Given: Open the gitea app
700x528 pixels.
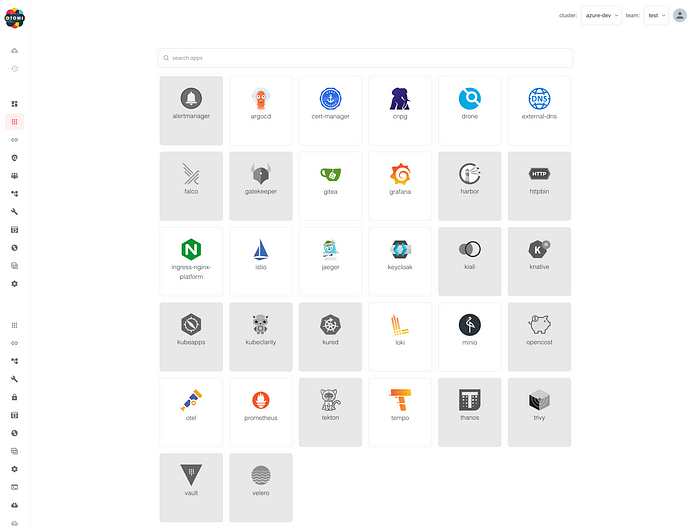Looking at the screenshot, I should click(x=330, y=186).
